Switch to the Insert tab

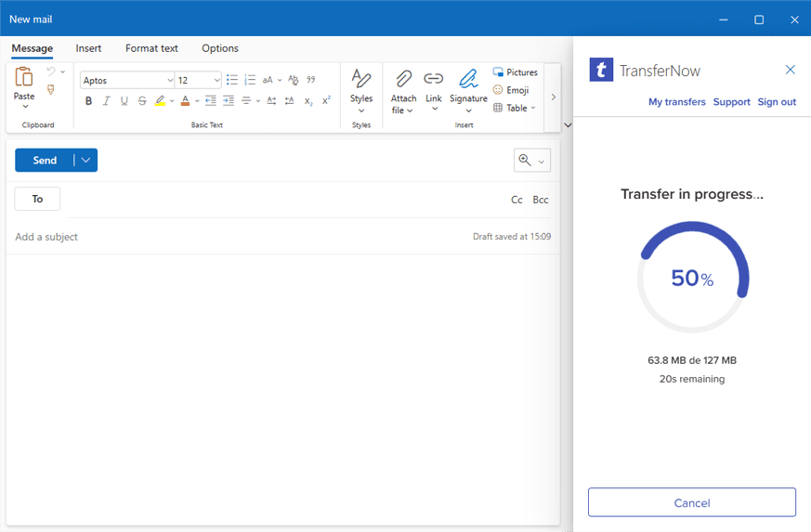coord(88,48)
